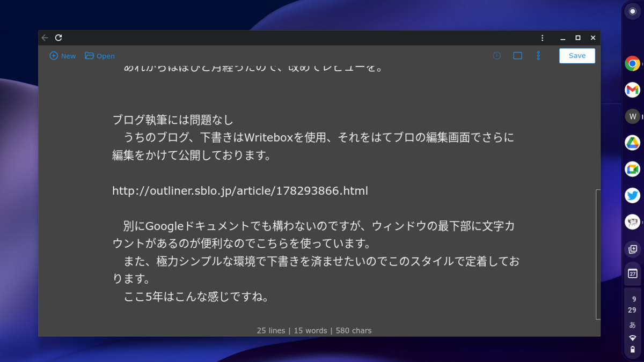Check battery status icon in tray
644x362 pixels.
coord(632,349)
